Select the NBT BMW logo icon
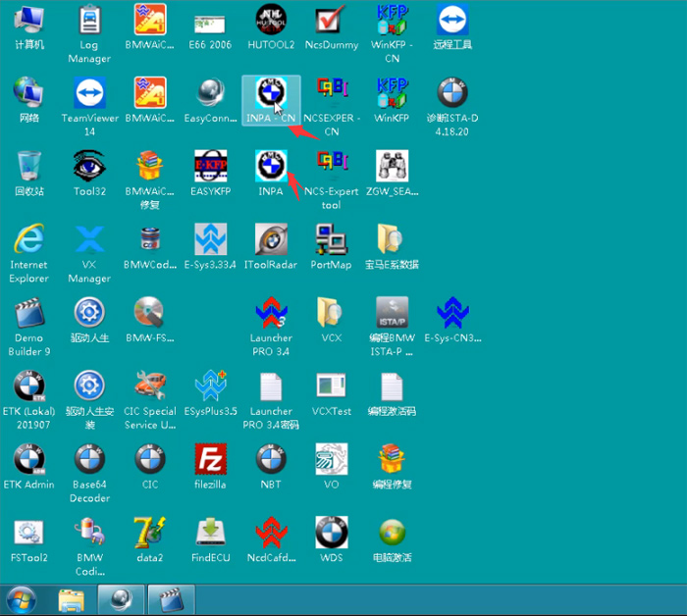This screenshot has width=687, height=616. tap(271, 466)
